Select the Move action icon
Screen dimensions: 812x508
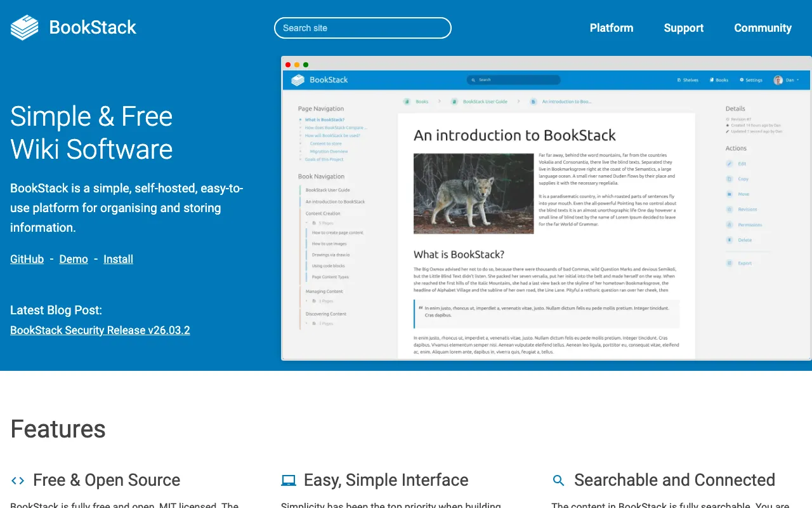[730, 194]
